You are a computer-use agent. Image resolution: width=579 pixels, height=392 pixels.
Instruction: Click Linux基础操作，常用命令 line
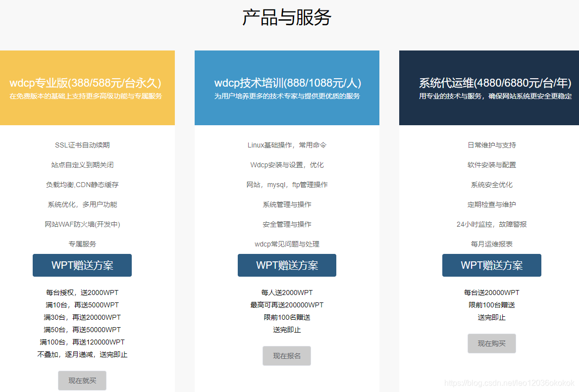click(287, 145)
